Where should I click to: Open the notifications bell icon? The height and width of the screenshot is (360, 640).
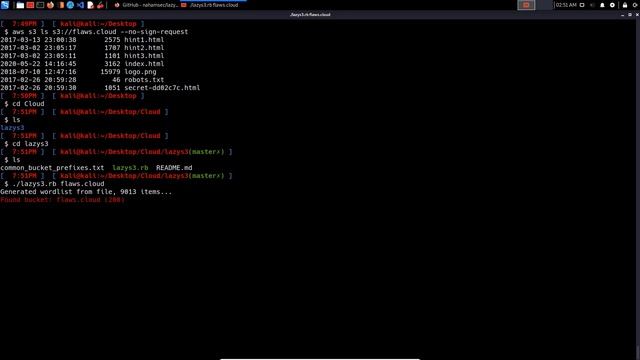[602, 5]
